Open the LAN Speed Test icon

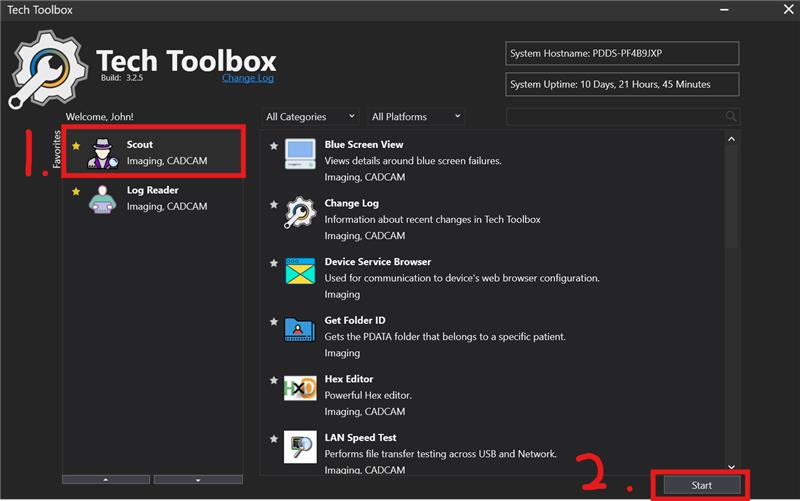(x=300, y=447)
